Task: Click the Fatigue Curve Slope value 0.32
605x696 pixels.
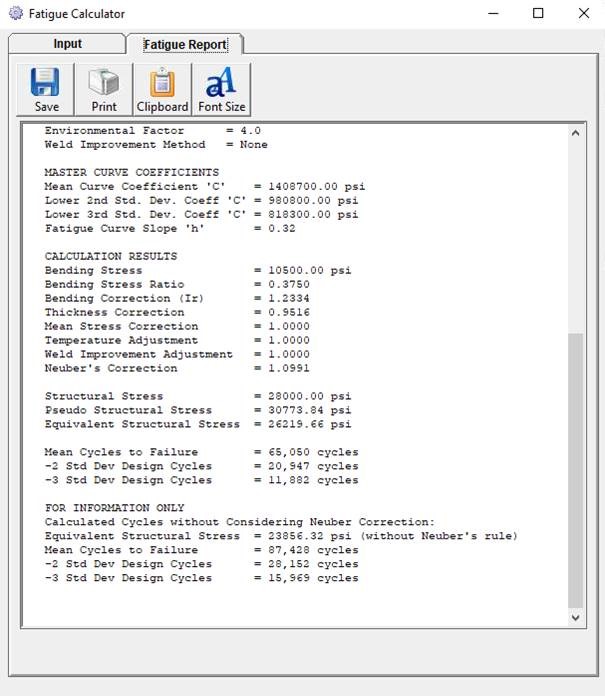Action: (x=281, y=228)
